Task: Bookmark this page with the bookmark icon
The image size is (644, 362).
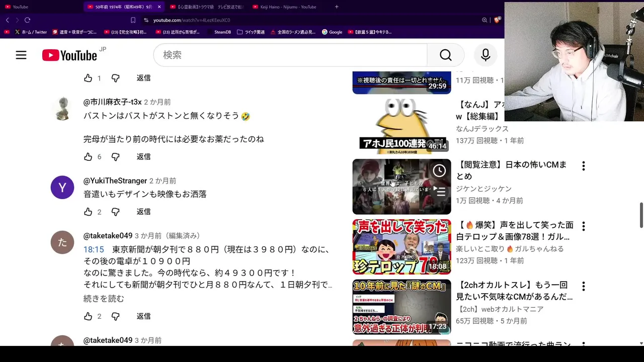Action: coord(133,20)
